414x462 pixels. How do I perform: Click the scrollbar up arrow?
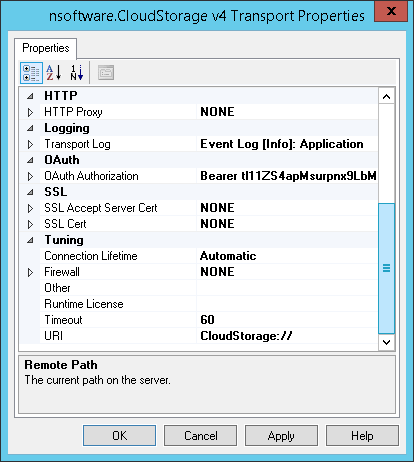(387, 97)
